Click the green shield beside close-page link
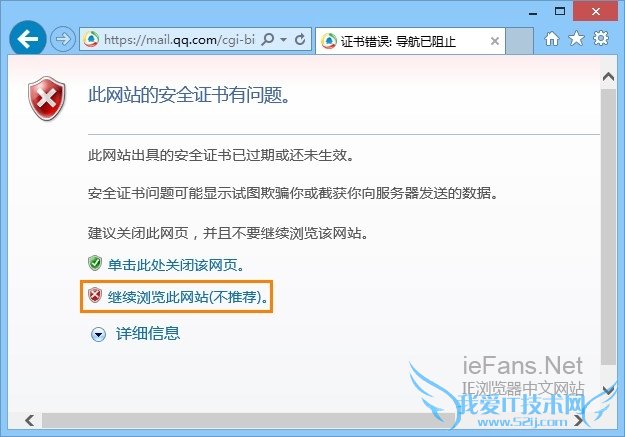 coord(95,264)
